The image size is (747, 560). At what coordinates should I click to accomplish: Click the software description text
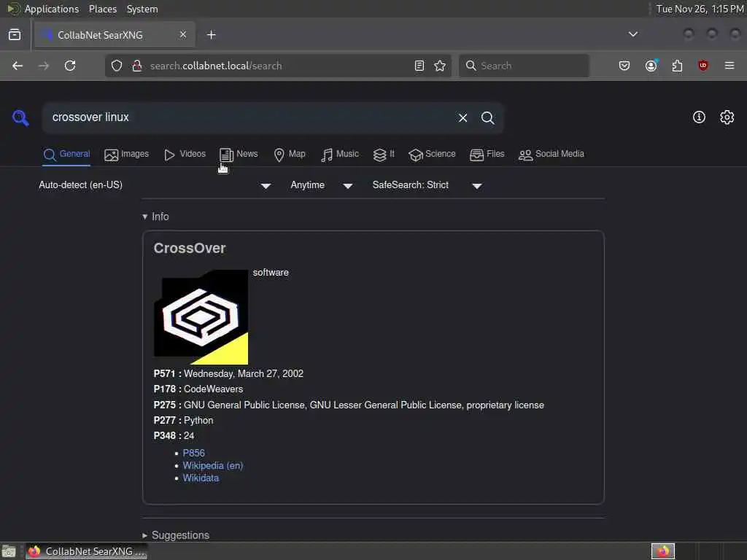coord(271,273)
